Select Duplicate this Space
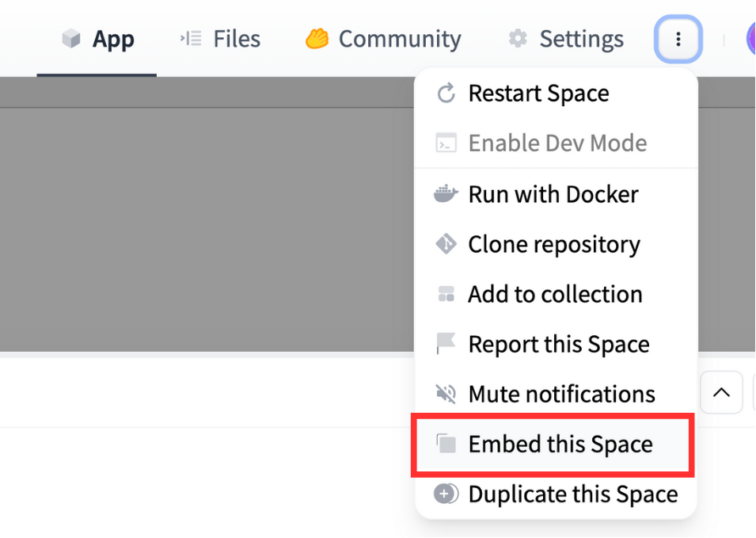This screenshot has height=538, width=756. [572, 494]
